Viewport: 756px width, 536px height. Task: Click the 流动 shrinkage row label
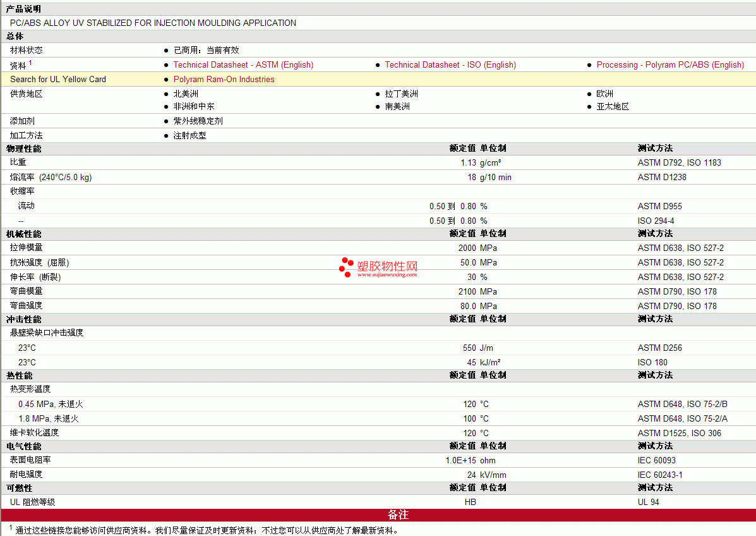coord(26,205)
